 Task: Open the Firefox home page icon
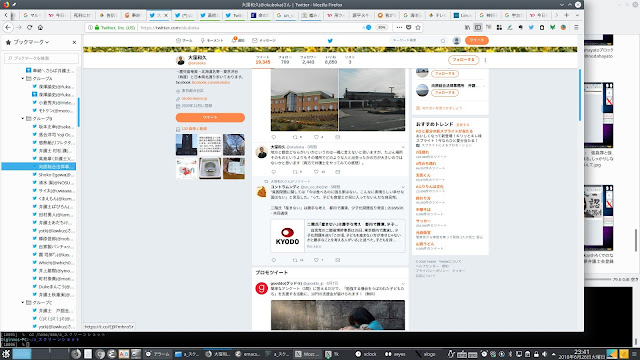[40, 27]
